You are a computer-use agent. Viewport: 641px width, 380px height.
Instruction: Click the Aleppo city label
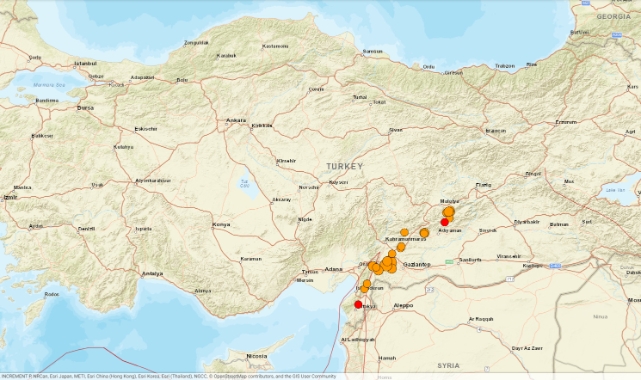403,305
